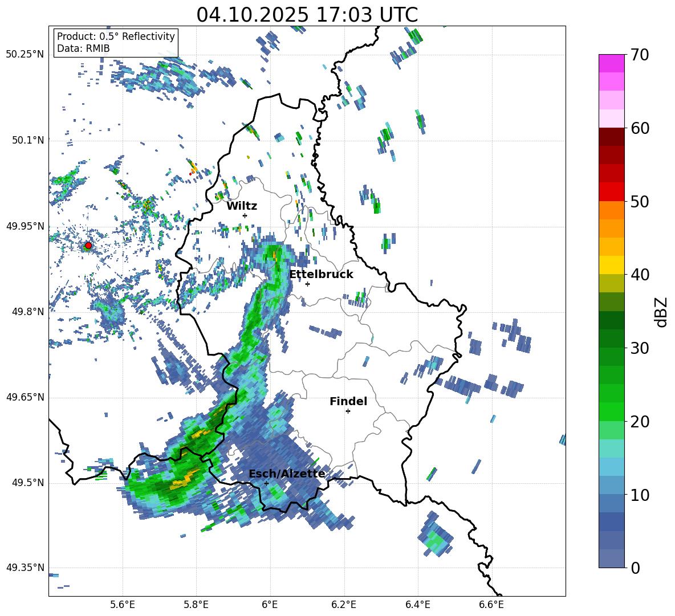Screen dimensions: 675x616
Task: Click the title 04.10.2025 17:03 UTC
Action: (x=307, y=15)
